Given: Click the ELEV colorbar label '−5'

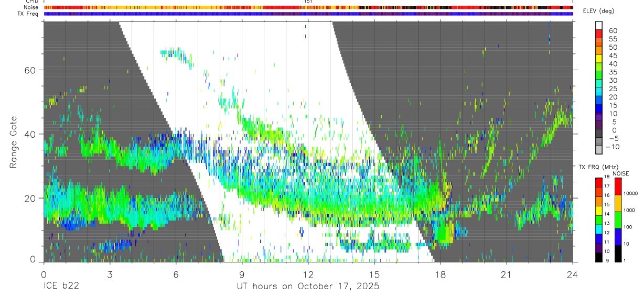Looking at the screenshot, I should point(614,138).
